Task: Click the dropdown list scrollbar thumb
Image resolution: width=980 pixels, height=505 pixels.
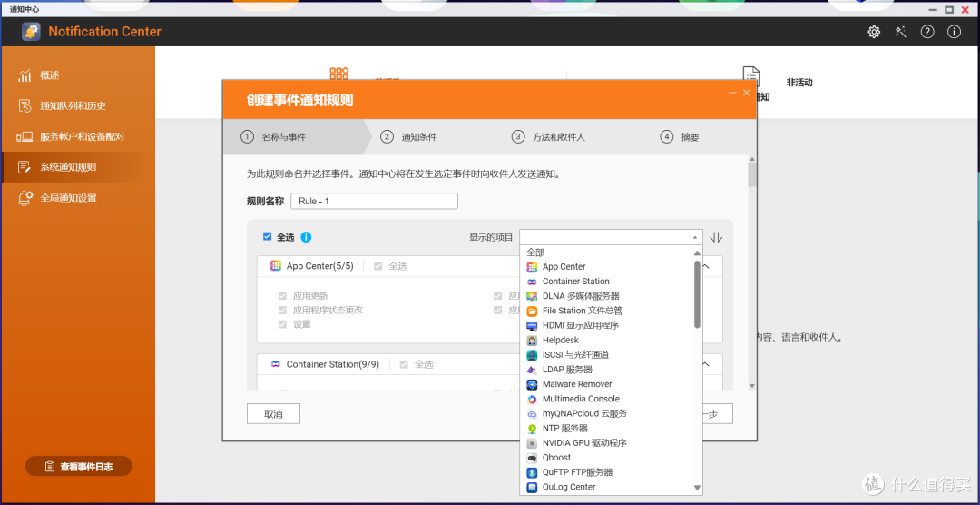Action: point(698,294)
